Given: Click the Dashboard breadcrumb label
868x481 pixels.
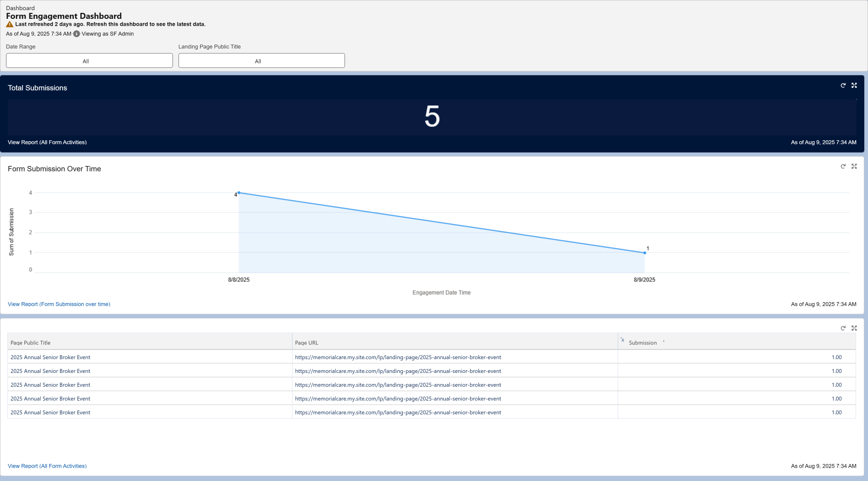Looking at the screenshot, I should click(20, 8).
